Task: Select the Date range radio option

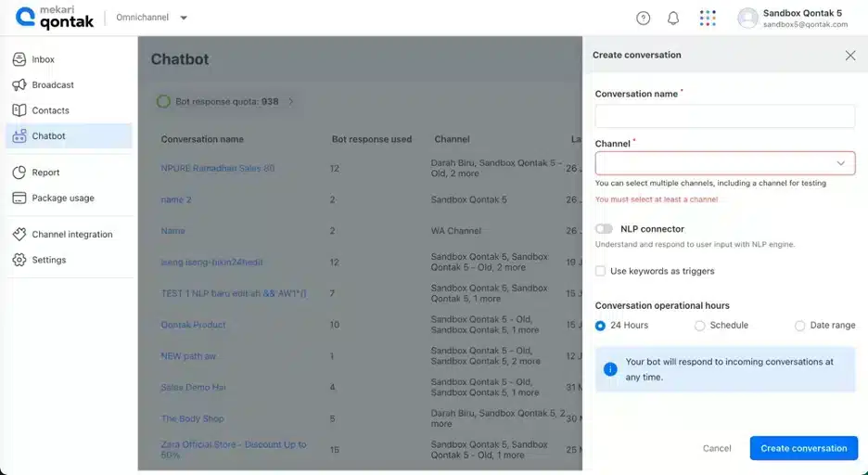Action: tap(800, 326)
